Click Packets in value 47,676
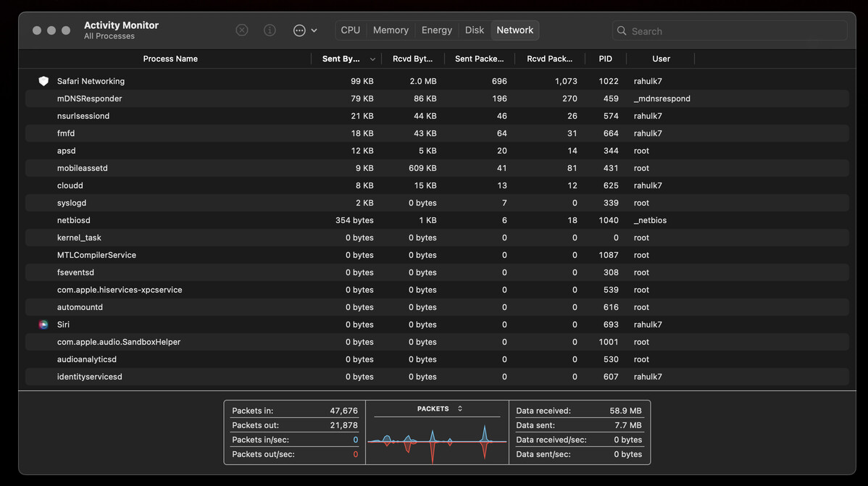Viewport: 868px width, 486px height. coord(343,411)
